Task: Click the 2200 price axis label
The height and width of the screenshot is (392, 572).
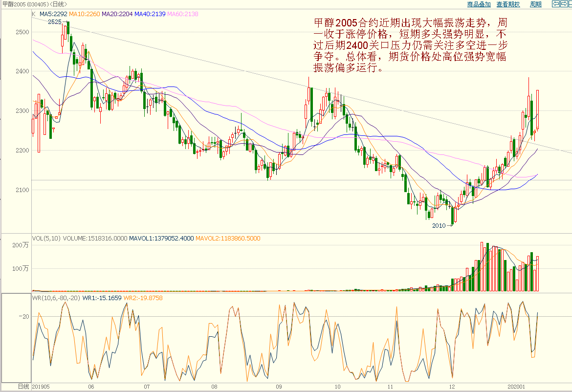Action: pyautogui.click(x=22, y=150)
